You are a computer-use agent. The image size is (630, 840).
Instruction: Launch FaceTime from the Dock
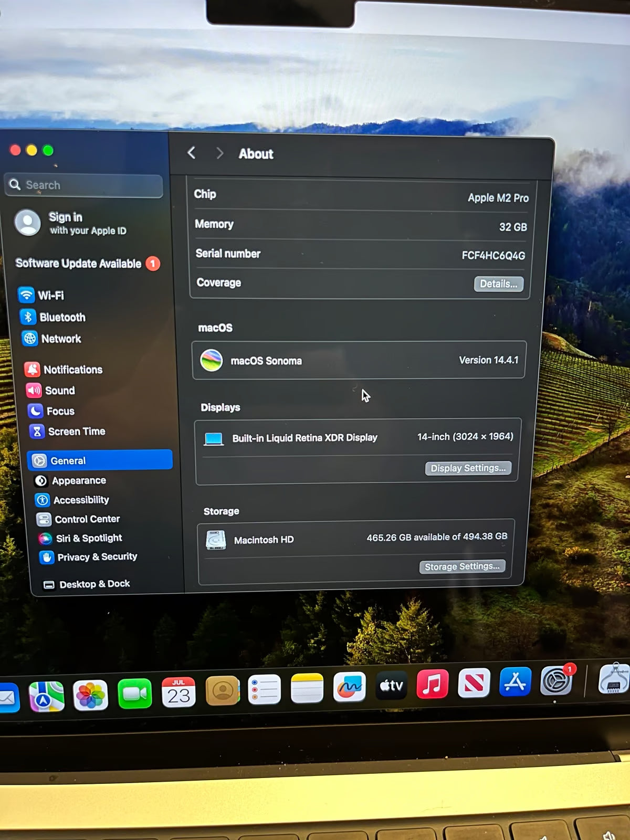pos(135,694)
